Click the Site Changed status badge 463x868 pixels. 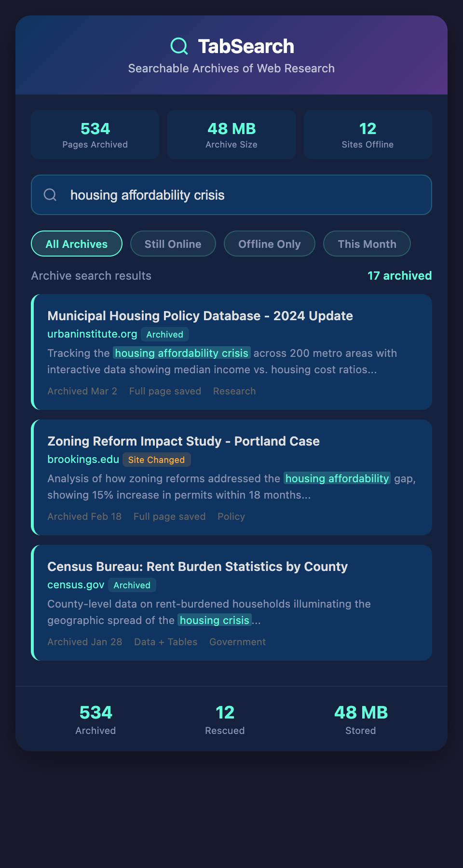[156, 460]
